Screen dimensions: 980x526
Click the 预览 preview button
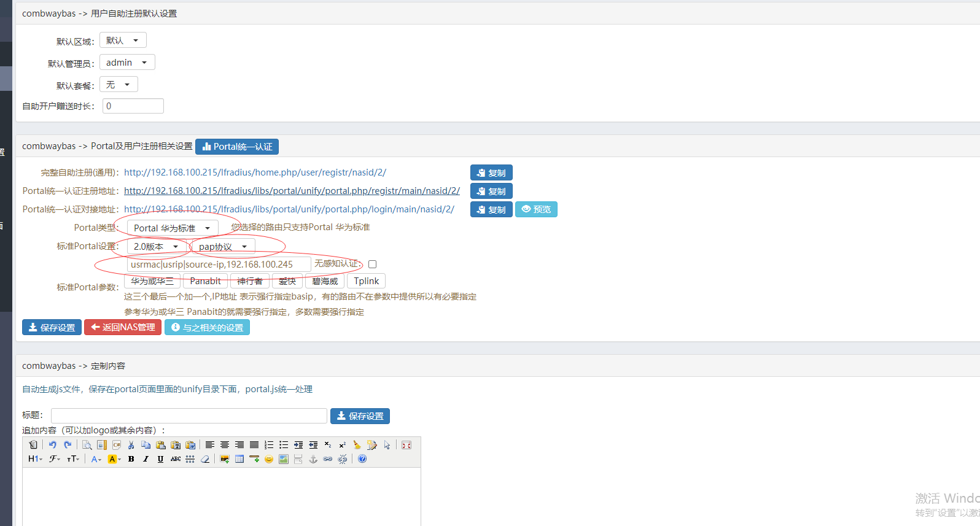536,209
